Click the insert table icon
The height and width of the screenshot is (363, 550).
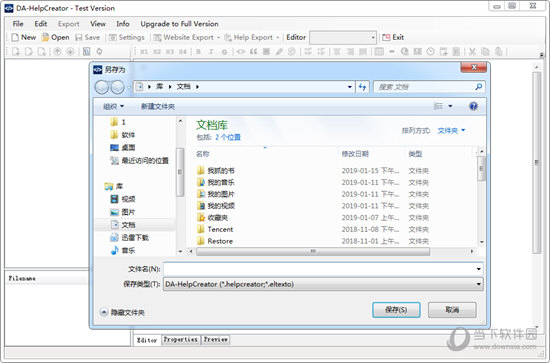(379, 52)
